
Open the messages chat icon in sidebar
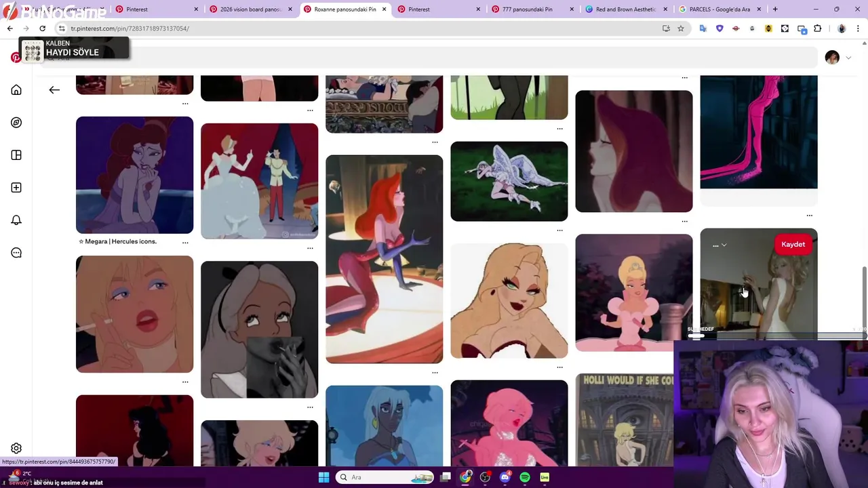coord(16,253)
